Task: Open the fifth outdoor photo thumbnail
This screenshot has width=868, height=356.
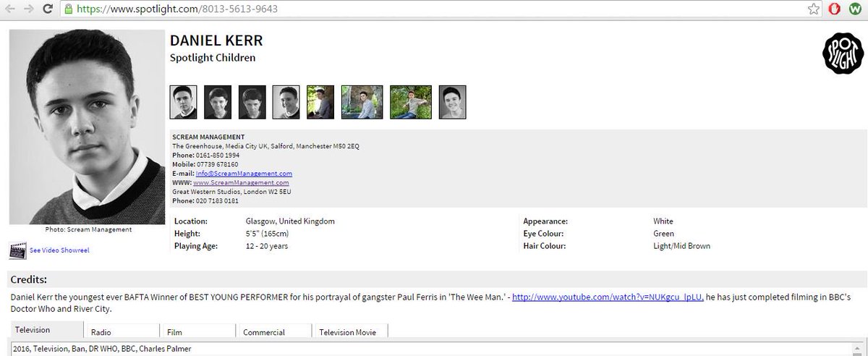Action: coord(320,102)
